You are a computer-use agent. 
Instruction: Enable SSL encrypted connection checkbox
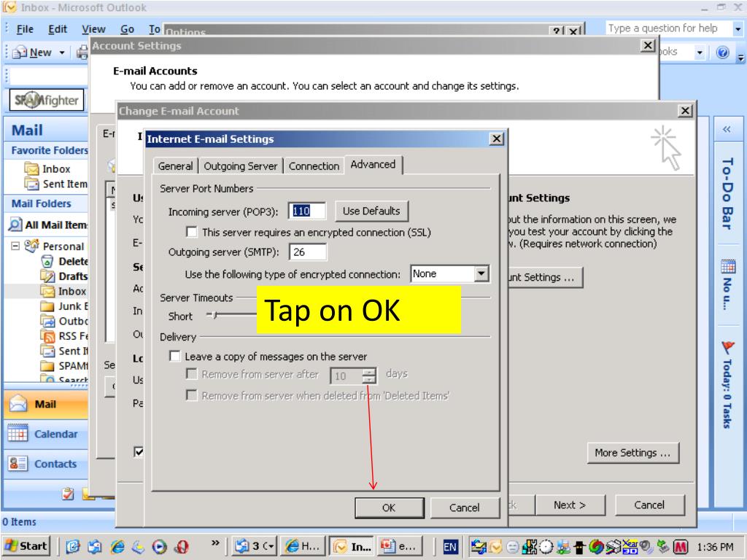192,232
